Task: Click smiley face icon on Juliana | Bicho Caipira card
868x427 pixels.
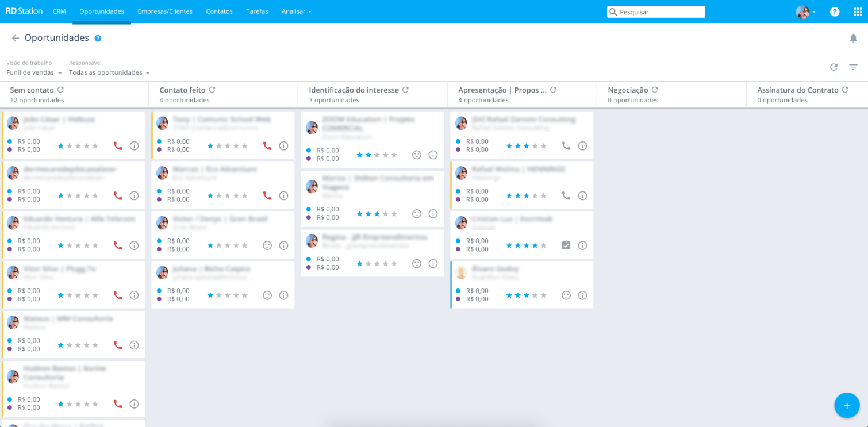Action: (267, 295)
